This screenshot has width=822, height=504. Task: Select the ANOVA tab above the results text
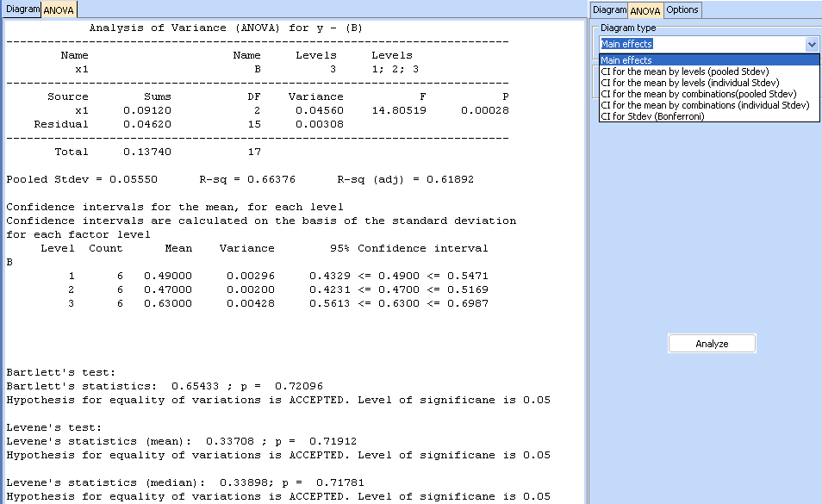coord(59,10)
